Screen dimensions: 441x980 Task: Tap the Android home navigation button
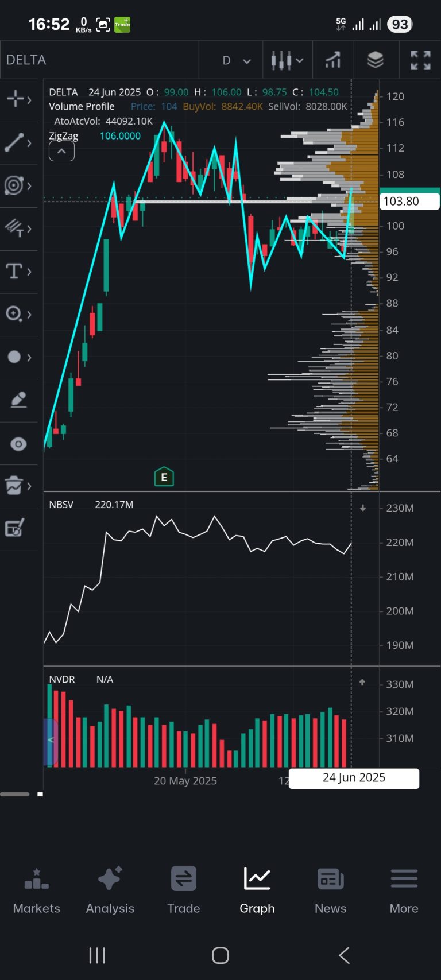click(220, 955)
